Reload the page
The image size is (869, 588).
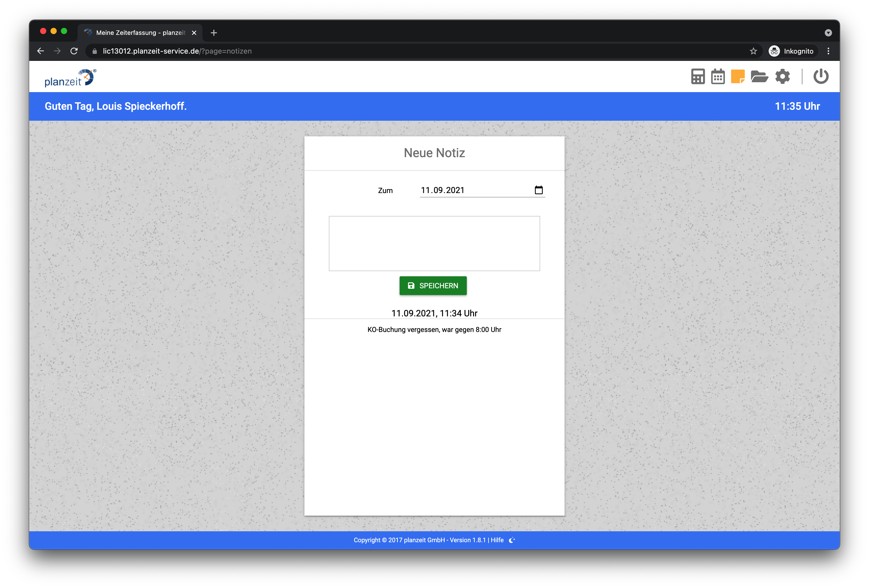[x=74, y=51]
